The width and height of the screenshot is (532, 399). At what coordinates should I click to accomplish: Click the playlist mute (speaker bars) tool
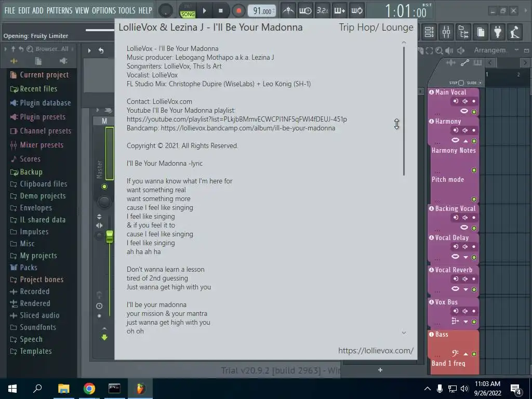449,50
